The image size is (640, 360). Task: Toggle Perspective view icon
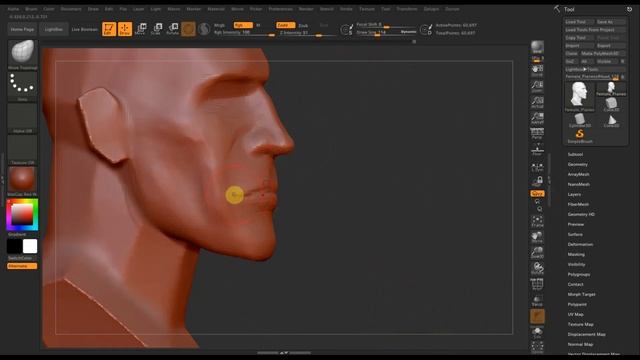tap(537, 133)
